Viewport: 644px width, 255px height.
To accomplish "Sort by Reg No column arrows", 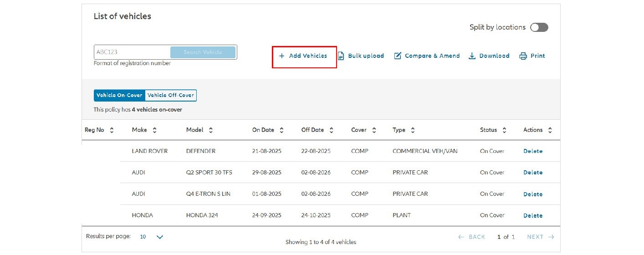I will (112, 130).
